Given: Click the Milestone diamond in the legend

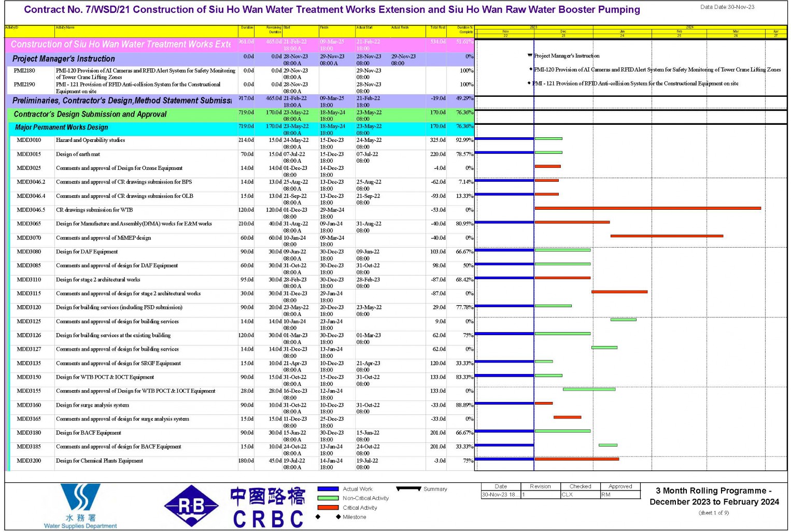Looking at the screenshot, I should 318,517.
